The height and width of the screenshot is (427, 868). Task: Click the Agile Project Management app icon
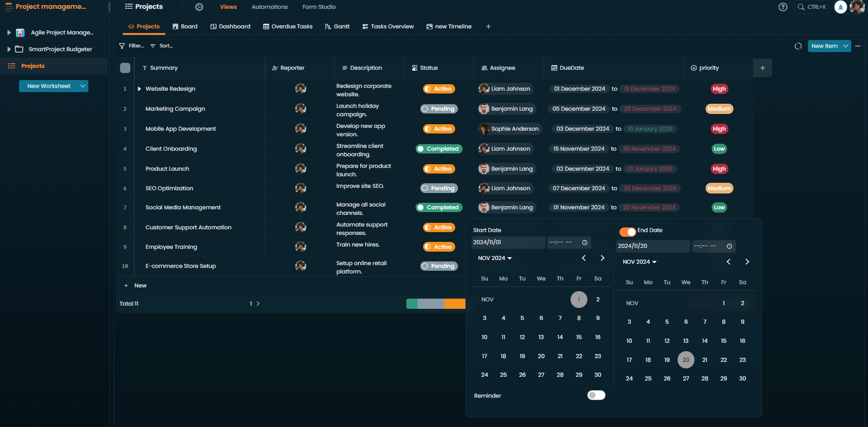[20, 33]
